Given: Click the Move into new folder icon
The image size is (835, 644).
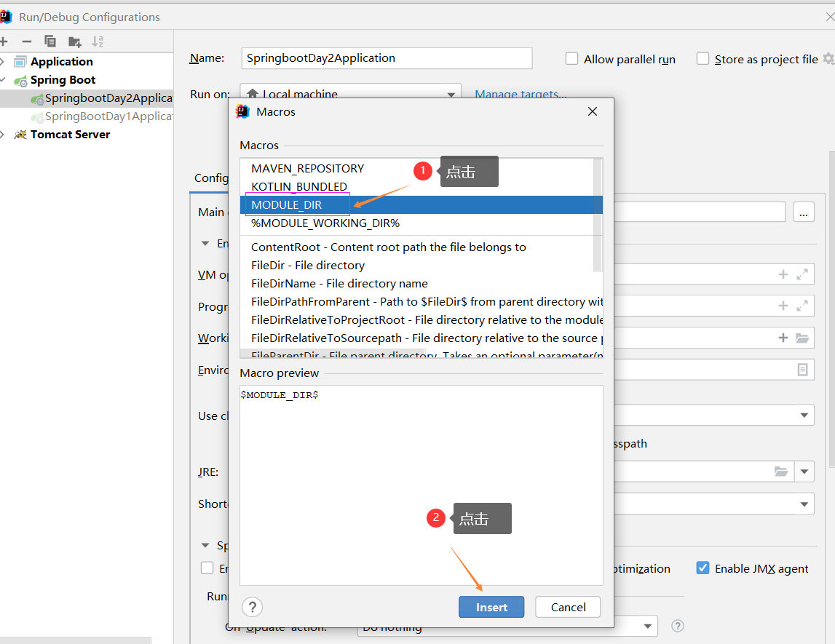Looking at the screenshot, I should click(74, 41).
